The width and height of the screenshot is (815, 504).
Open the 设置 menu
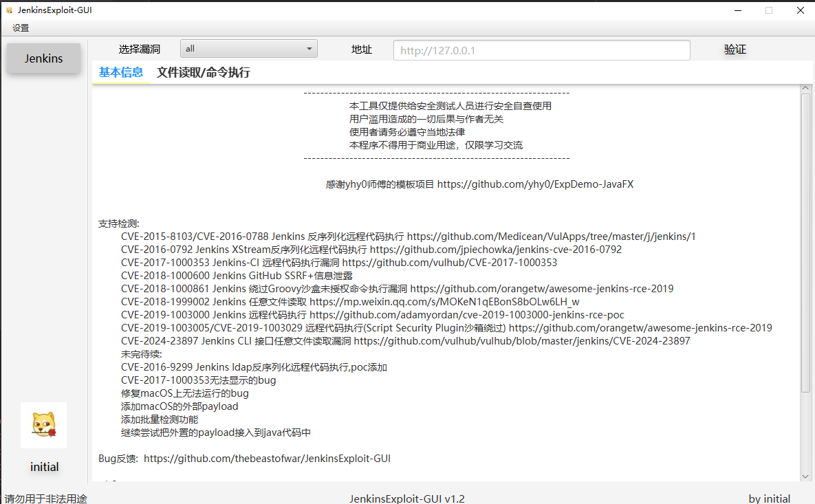(x=21, y=28)
